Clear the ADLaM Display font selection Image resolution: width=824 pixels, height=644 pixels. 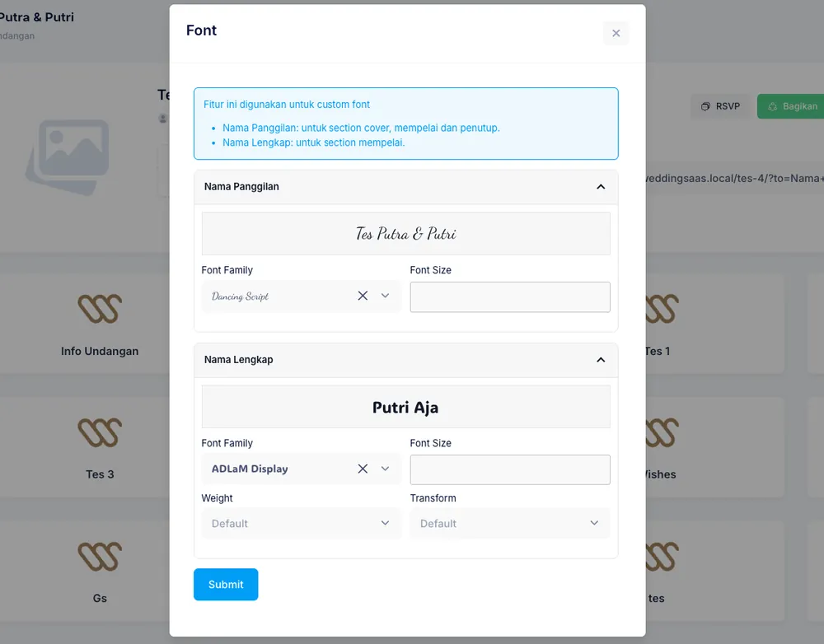point(363,469)
